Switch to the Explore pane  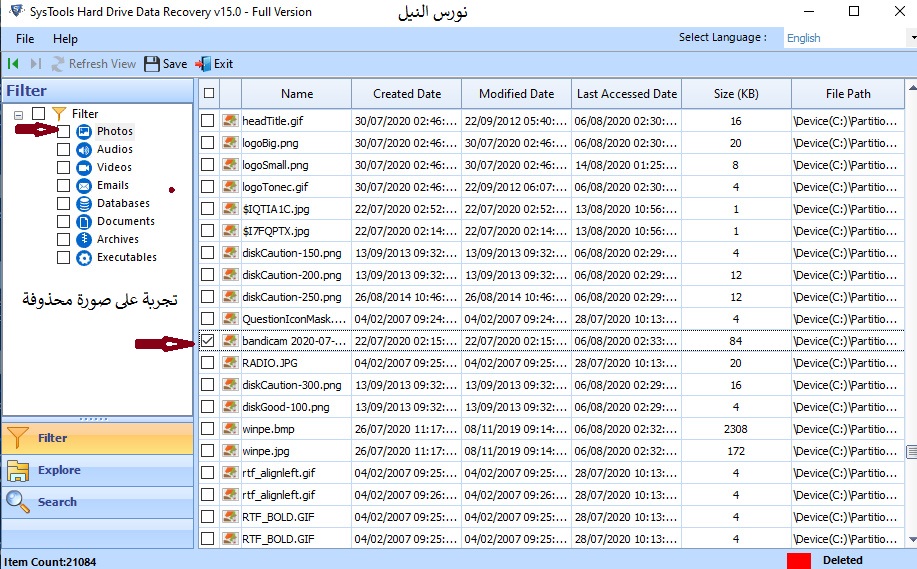point(59,470)
